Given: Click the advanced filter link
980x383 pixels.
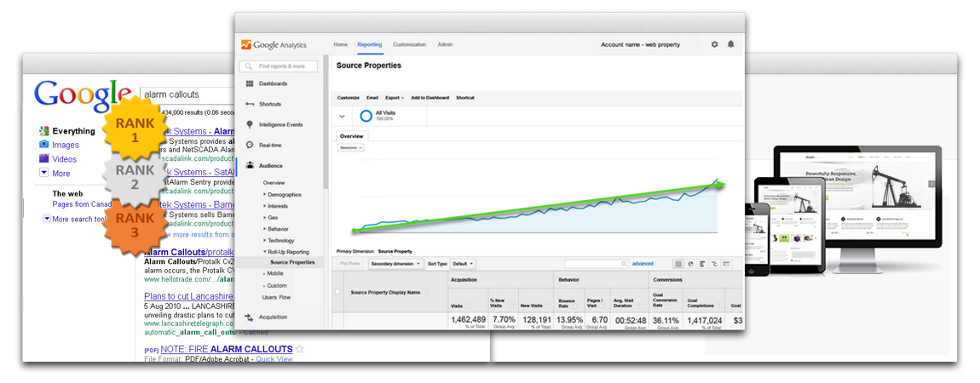Looking at the screenshot, I should pos(643,264).
